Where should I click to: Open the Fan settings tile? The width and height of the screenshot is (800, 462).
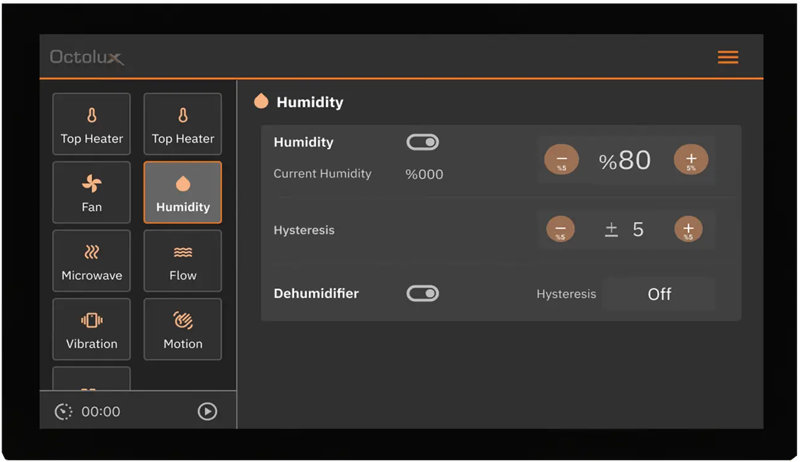(91, 192)
